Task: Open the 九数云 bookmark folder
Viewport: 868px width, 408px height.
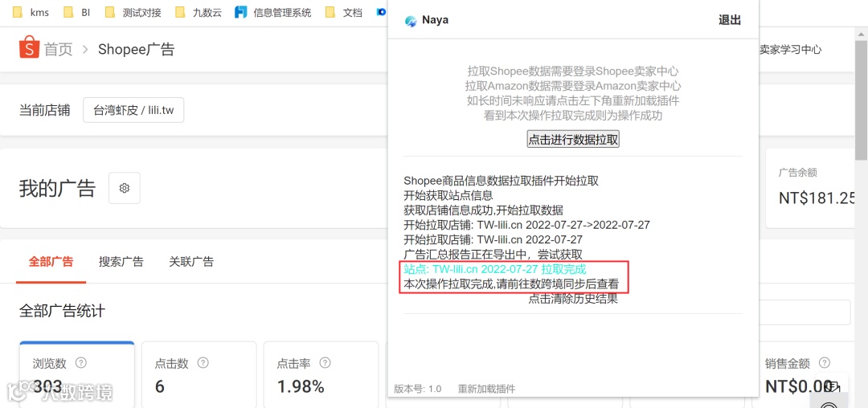Action: point(198,12)
